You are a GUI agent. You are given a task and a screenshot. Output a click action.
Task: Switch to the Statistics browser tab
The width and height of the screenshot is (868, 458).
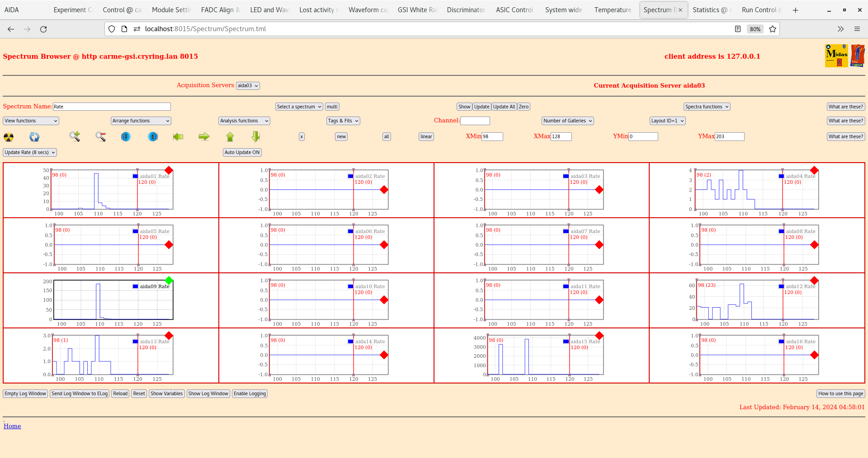click(x=711, y=9)
